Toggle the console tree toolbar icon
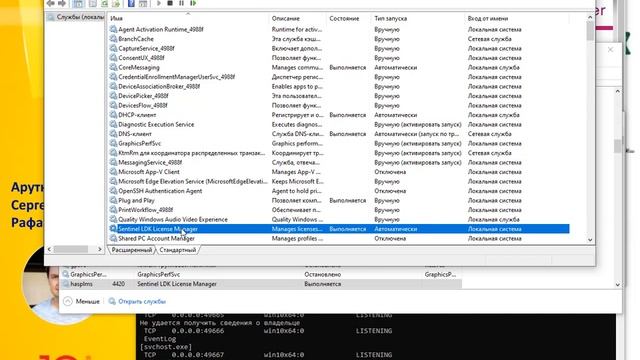 point(78,4)
